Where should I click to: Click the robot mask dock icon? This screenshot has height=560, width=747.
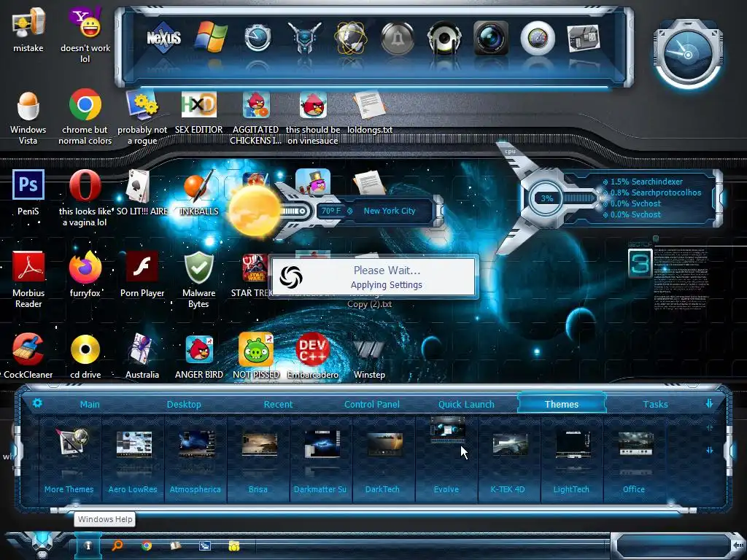click(x=304, y=38)
